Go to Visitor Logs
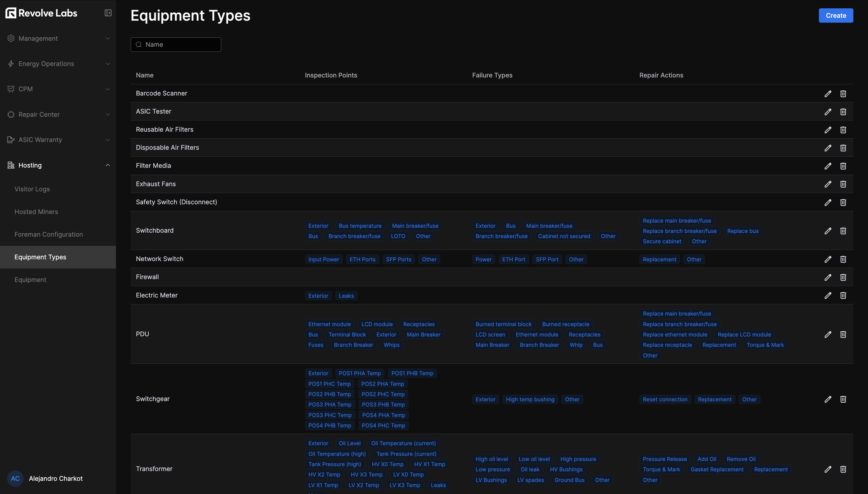This screenshot has height=494, width=868. pyautogui.click(x=32, y=189)
